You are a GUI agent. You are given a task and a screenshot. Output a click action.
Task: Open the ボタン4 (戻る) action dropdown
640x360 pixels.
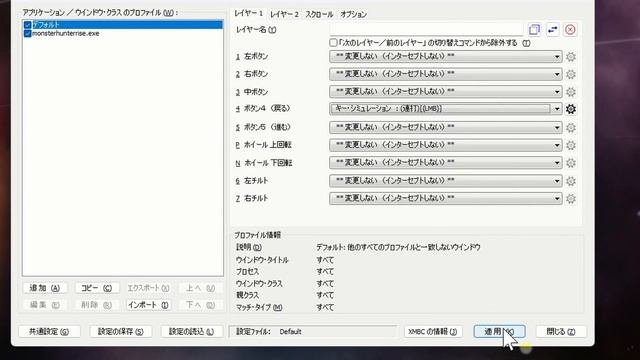446,109
